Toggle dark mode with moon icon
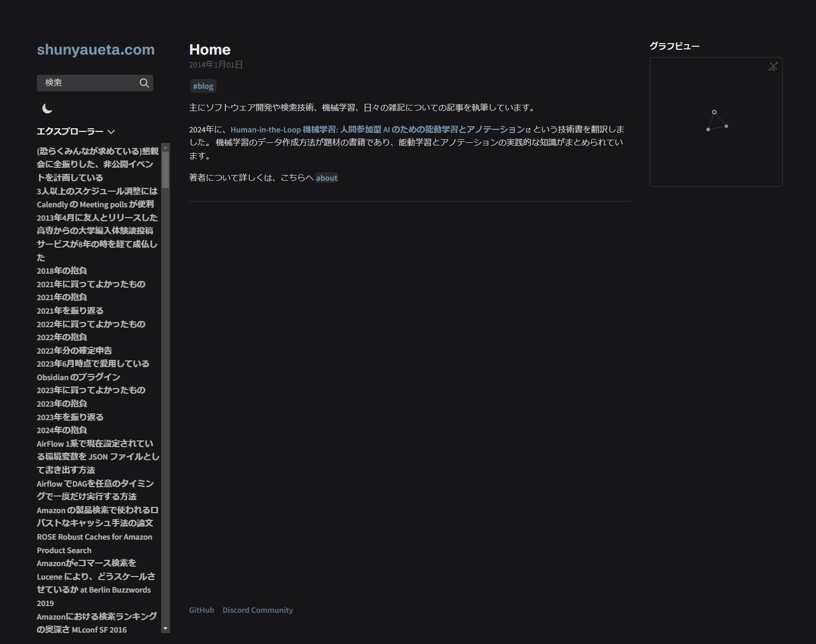The image size is (816, 644). (47, 109)
